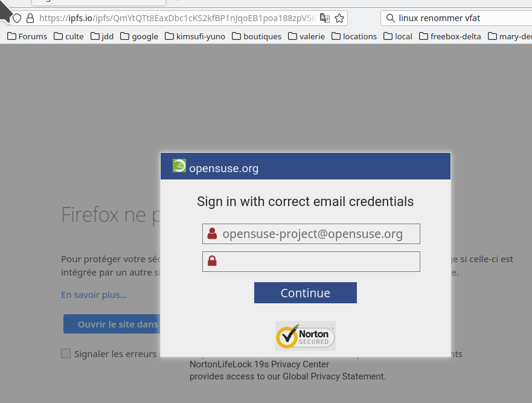The width and height of the screenshot is (532, 403).
Task: Click the Norton Secured badge
Action: click(x=306, y=336)
